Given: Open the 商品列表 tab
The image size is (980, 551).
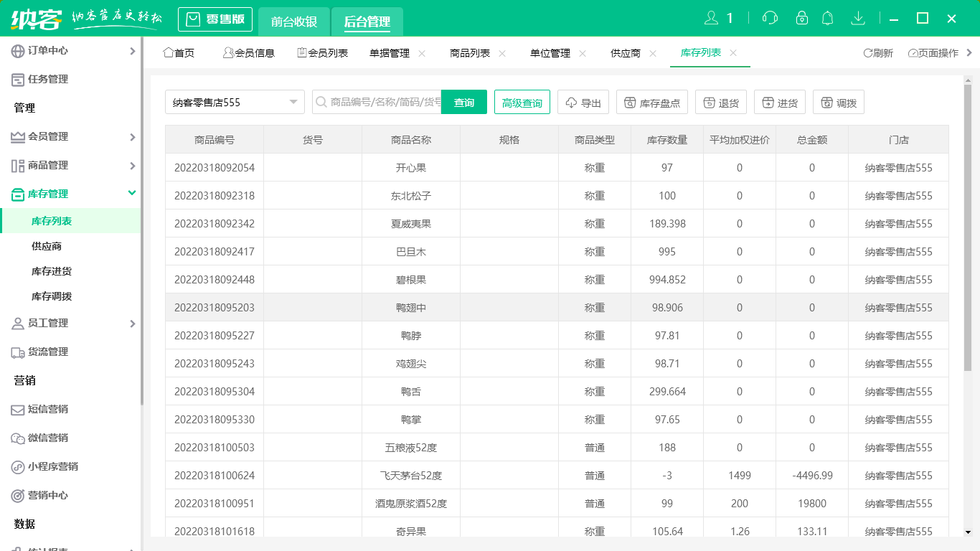Looking at the screenshot, I should pyautogui.click(x=470, y=53).
